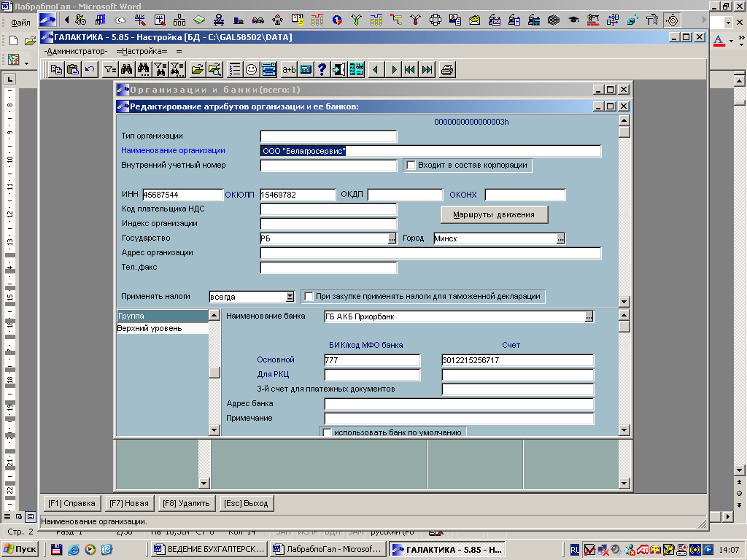Jump to the first record icon

click(410, 69)
